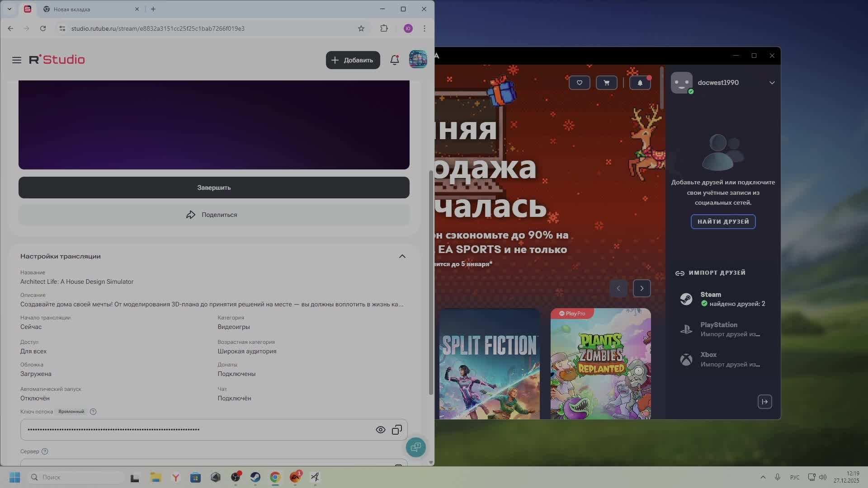Show hidden system tray icons

(763, 477)
